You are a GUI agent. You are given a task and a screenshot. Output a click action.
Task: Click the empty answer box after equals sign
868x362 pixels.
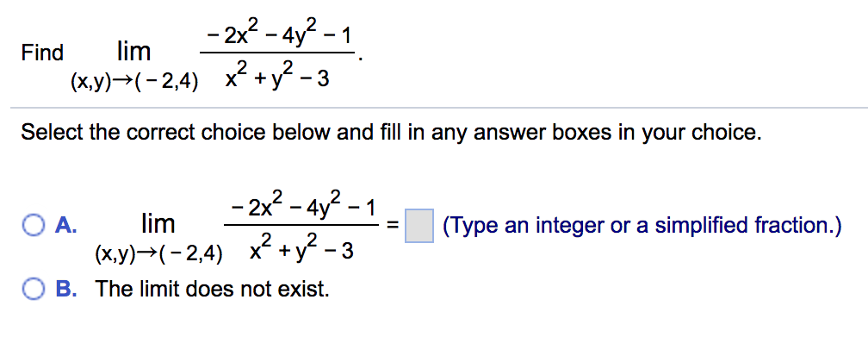point(419,226)
